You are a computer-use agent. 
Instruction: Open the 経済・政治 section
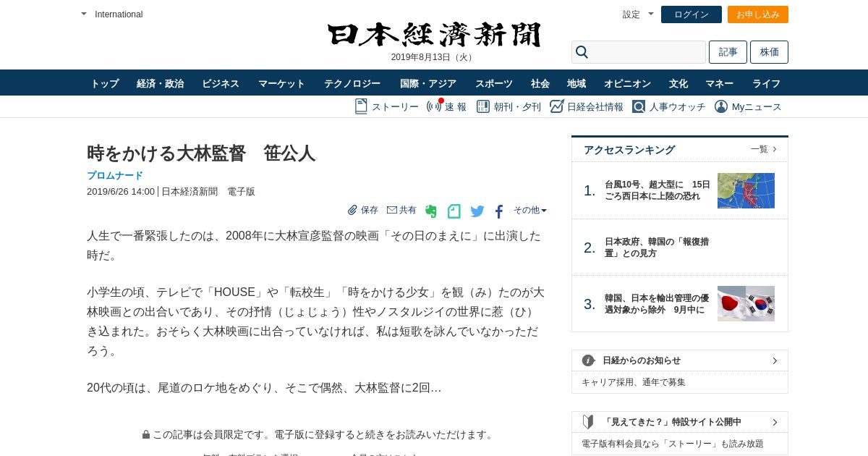[161, 83]
